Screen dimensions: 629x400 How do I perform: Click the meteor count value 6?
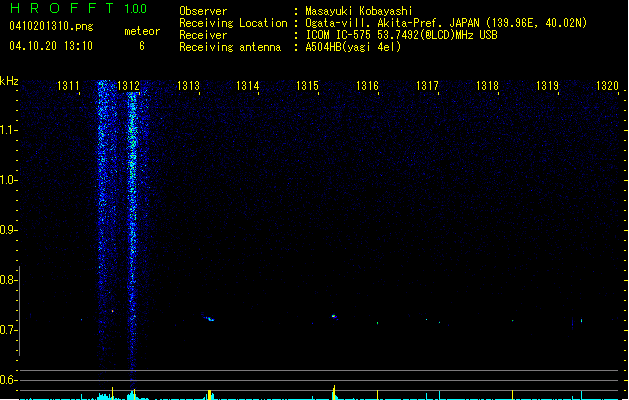[142, 46]
